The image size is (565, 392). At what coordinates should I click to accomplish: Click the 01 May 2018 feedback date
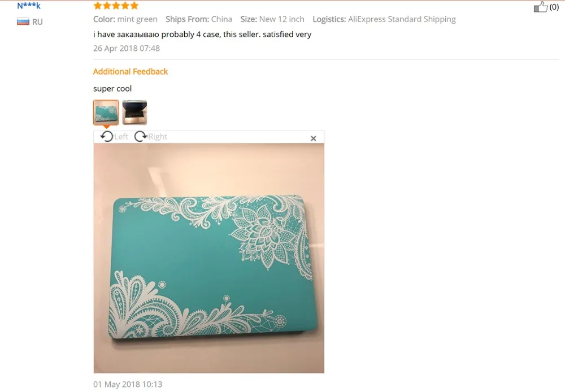[128, 385]
